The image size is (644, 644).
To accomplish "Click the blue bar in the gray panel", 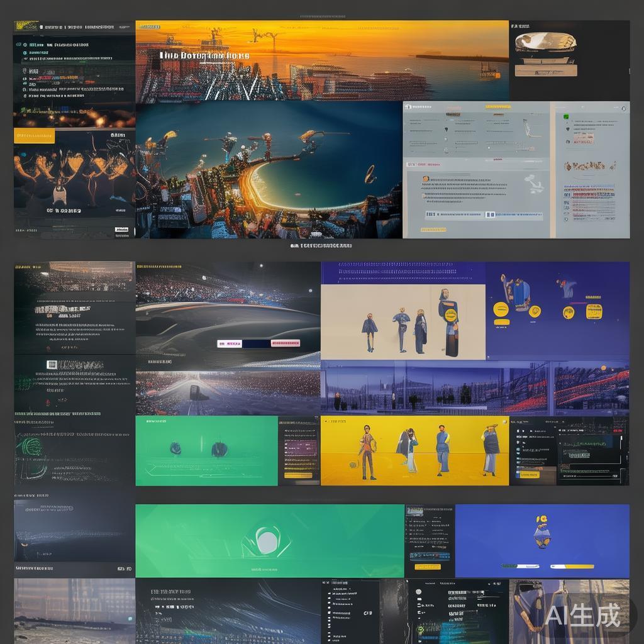I will coord(518,215).
